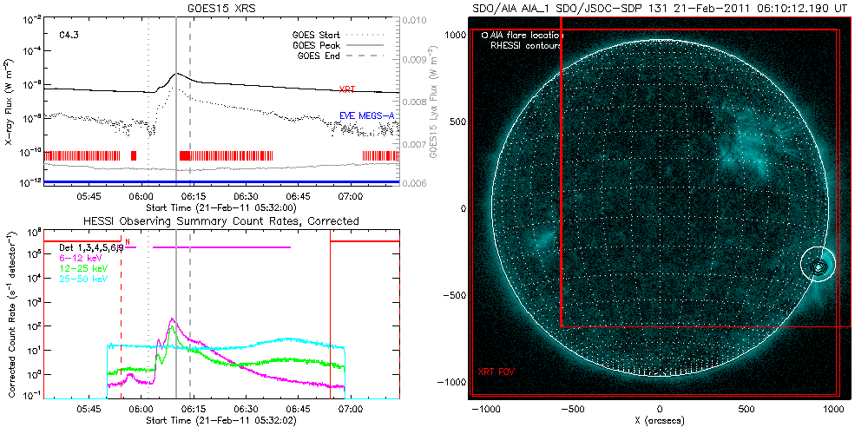Image resolution: width=868 pixels, height=434 pixels.
Task: Click the circle symbol beside AIA flare location legend
Action: pyautogui.click(x=484, y=36)
